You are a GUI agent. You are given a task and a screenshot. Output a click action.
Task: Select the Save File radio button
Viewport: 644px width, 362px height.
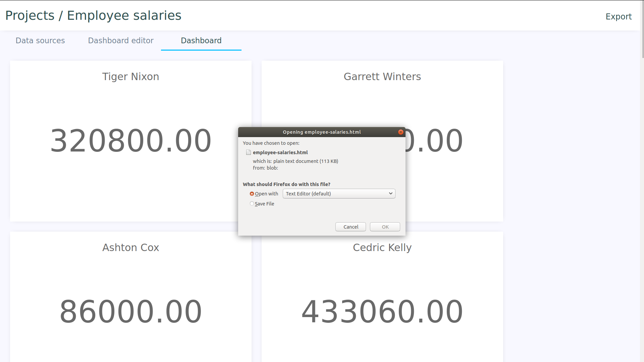coord(252,203)
